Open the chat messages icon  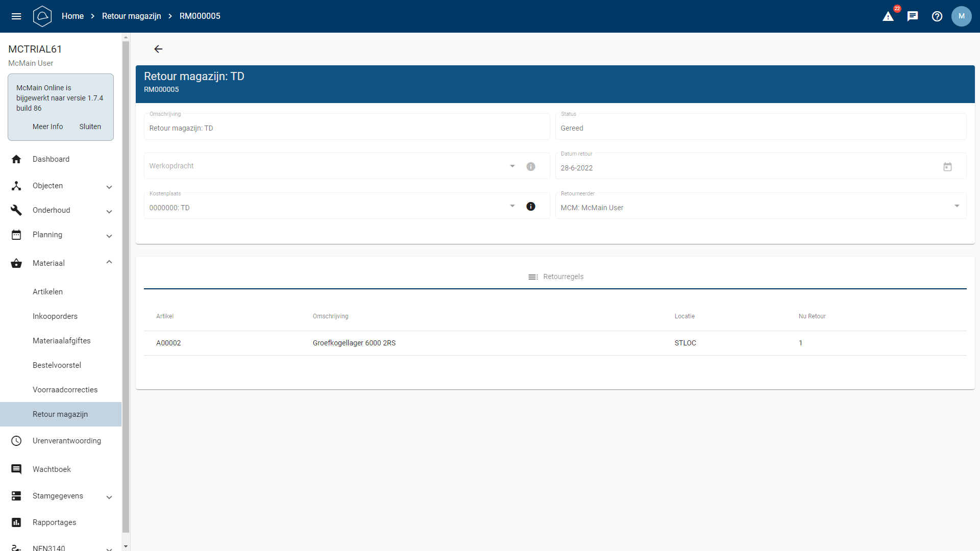pyautogui.click(x=913, y=16)
